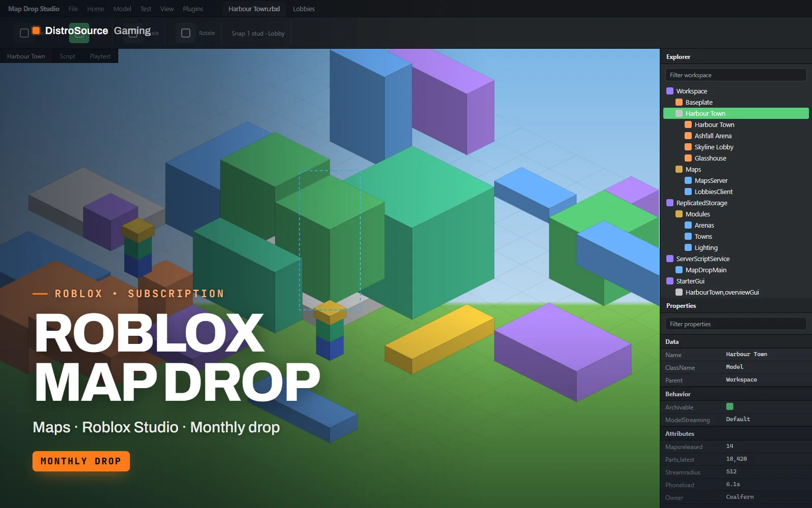Image resolution: width=812 pixels, height=508 pixels.
Task: Click the Parts,latest value '18,420'
Action: coord(736,459)
